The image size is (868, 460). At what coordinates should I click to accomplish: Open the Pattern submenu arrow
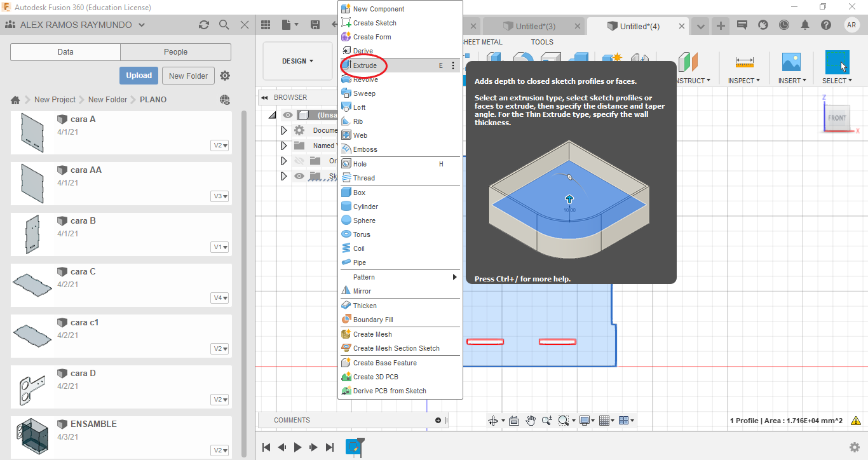click(454, 277)
